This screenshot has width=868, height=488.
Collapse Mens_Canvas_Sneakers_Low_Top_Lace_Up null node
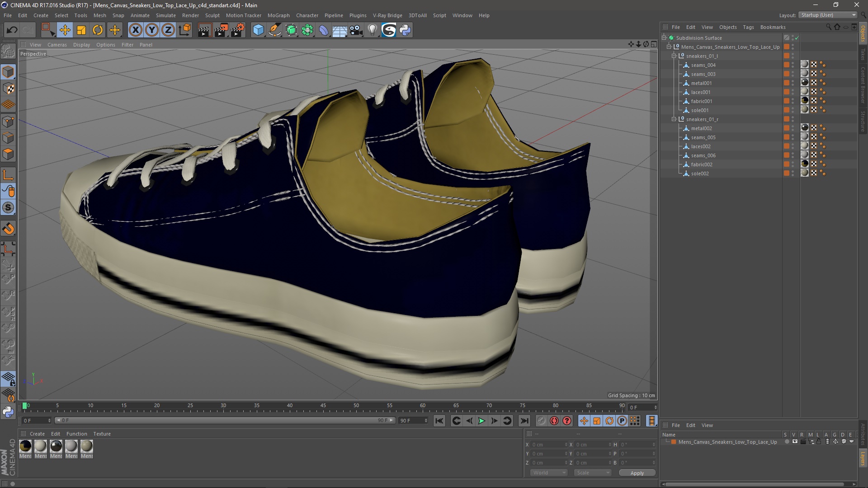click(x=669, y=47)
